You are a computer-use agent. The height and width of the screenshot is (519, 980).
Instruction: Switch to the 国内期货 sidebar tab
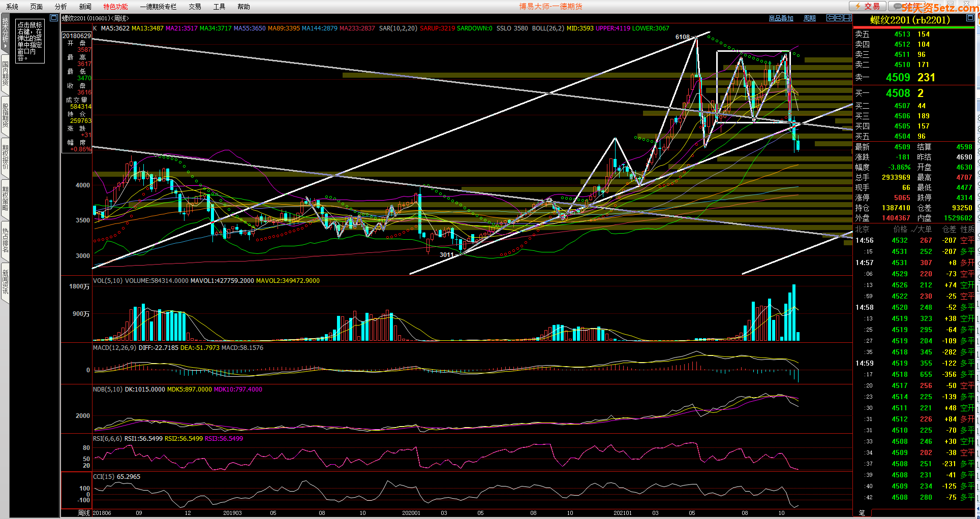click(x=5, y=74)
